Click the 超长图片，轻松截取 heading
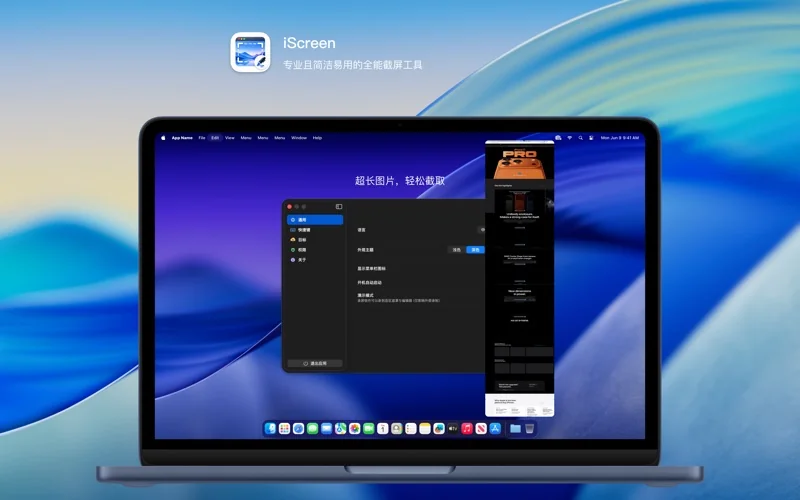The height and width of the screenshot is (500, 800). coord(400,181)
